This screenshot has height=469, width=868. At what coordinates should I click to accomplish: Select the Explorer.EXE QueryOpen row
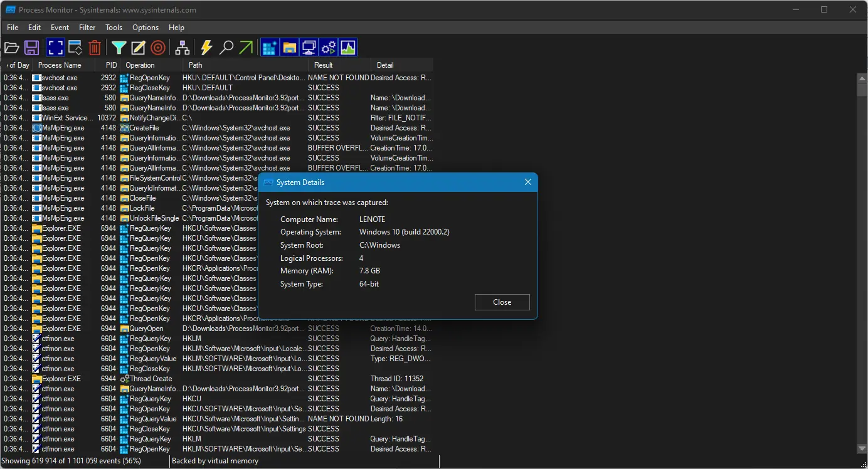pyautogui.click(x=218, y=329)
